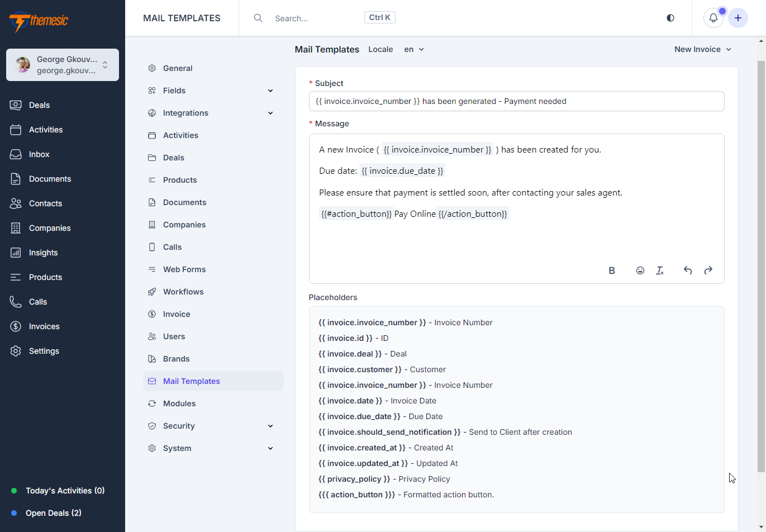Toggle bold formatting in message editor
This screenshot has width=766, height=532.
612,270
